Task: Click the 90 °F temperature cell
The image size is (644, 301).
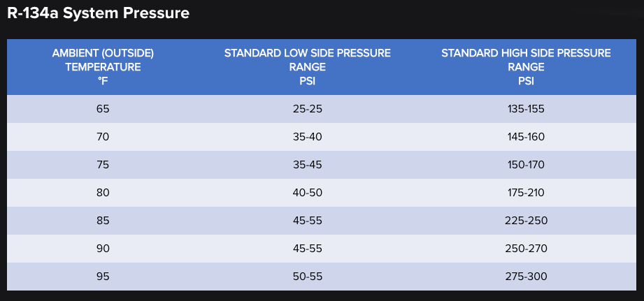Action: coord(103,249)
